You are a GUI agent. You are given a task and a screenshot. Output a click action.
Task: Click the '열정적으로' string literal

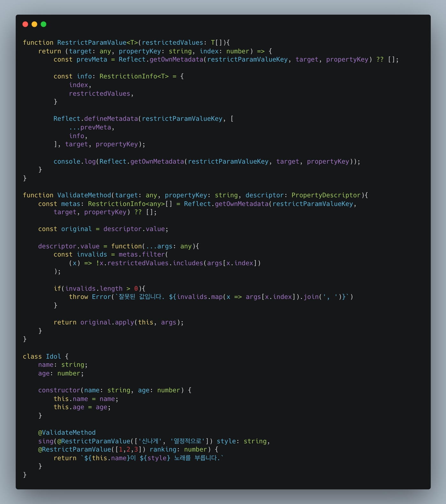pos(188,441)
